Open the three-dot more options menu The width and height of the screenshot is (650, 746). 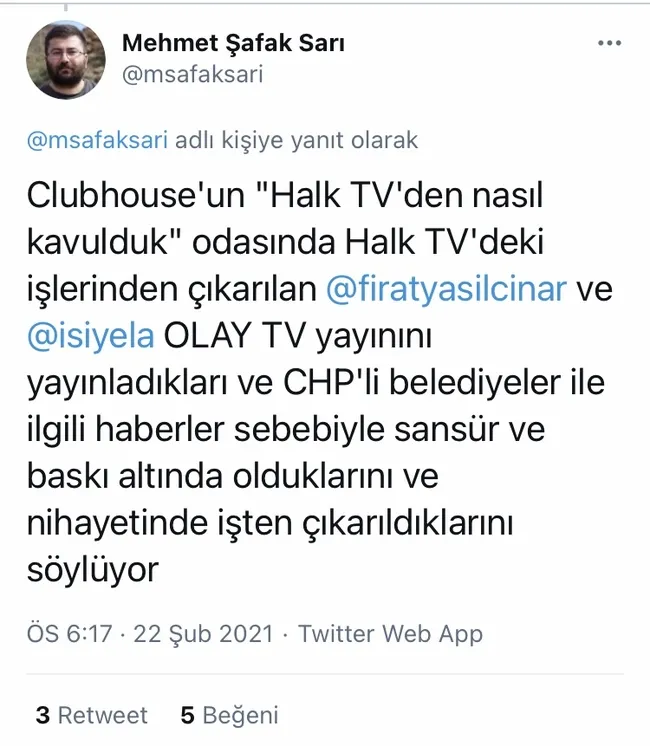pos(610,43)
